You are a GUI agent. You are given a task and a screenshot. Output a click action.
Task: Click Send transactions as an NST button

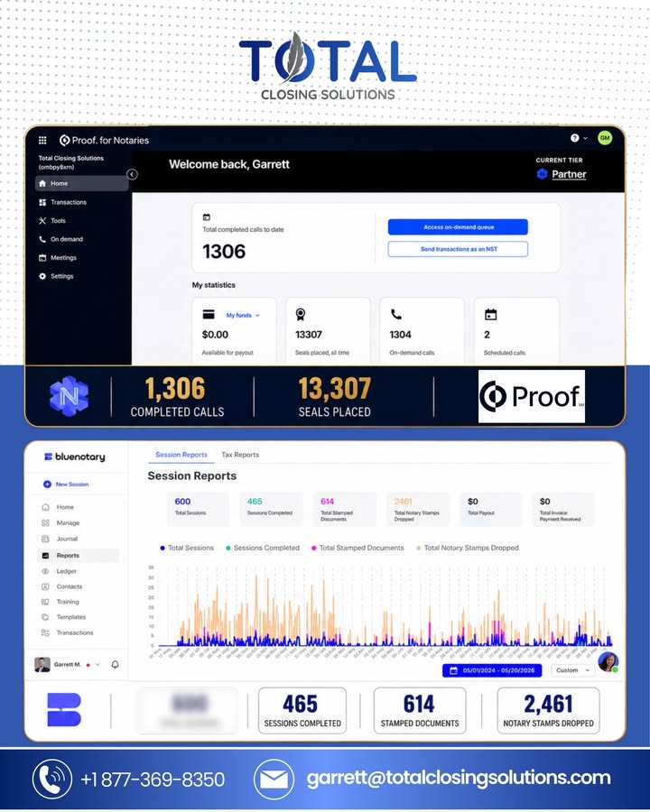[459, 249]
